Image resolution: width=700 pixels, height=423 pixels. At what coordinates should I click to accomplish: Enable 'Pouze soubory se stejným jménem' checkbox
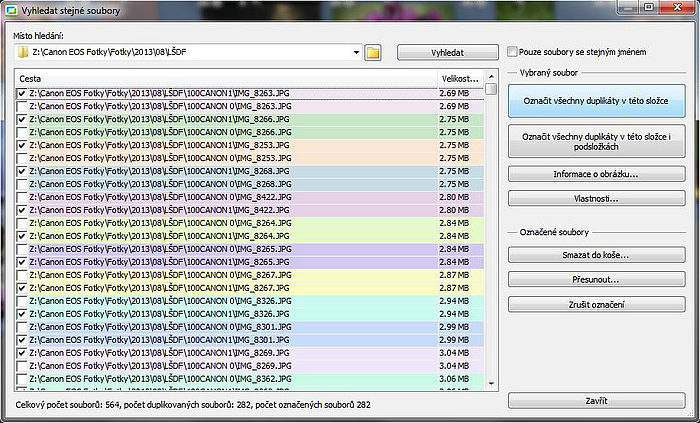(513, 52)
